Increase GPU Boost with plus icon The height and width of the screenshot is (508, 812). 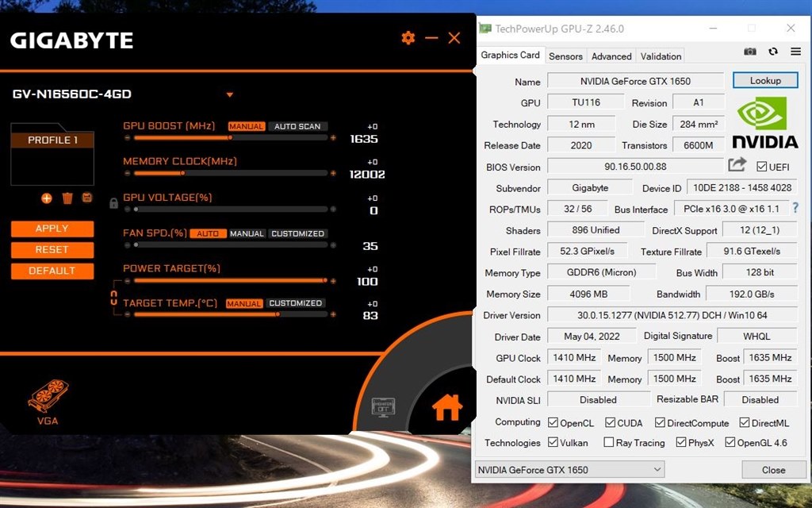(x=333, y=138)
